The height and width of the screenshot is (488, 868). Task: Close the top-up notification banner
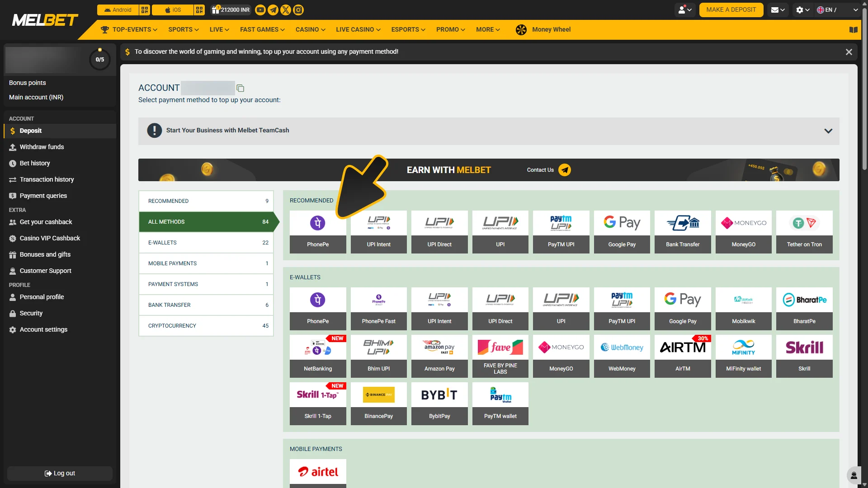849,52
